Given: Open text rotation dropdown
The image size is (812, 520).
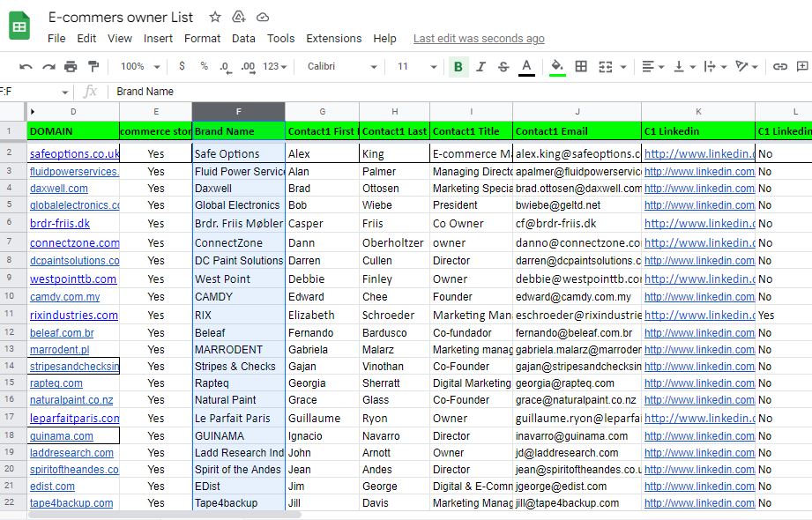Looking at the screenshot, I should click(747, 66).
